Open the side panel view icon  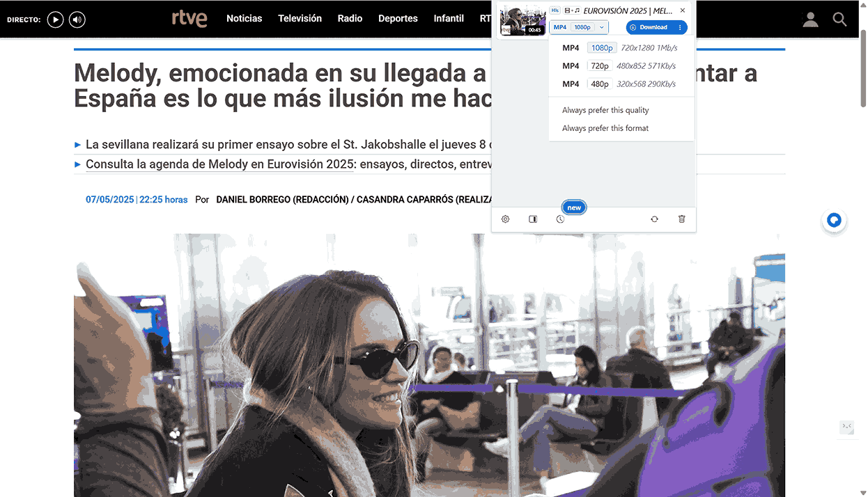pyautogui.click(x=533, y=219)
